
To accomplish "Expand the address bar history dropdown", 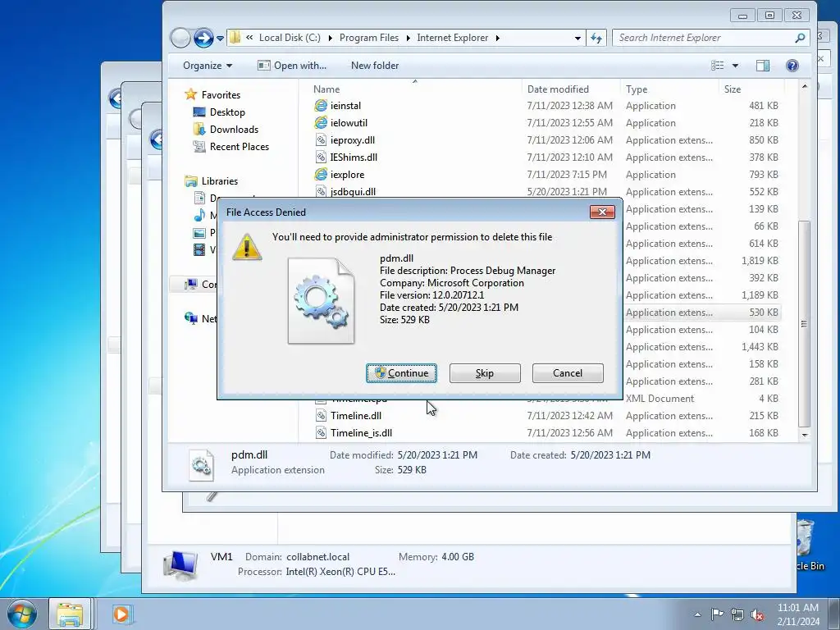I will click(x=577, y=38).
